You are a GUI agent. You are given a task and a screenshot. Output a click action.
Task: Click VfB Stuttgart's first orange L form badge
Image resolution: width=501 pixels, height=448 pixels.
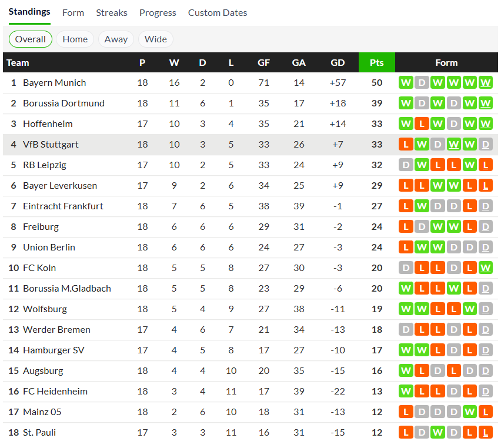(x=406, y=145)
